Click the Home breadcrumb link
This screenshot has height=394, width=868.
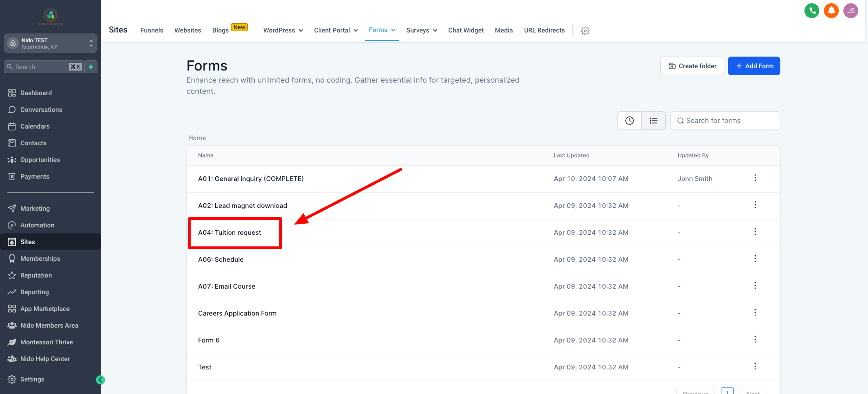pyautogui.click(x=197, y=138)
